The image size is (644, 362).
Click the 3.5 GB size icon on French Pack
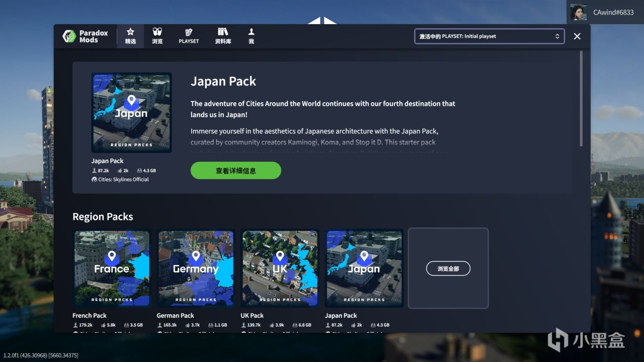tap(126, 325)
